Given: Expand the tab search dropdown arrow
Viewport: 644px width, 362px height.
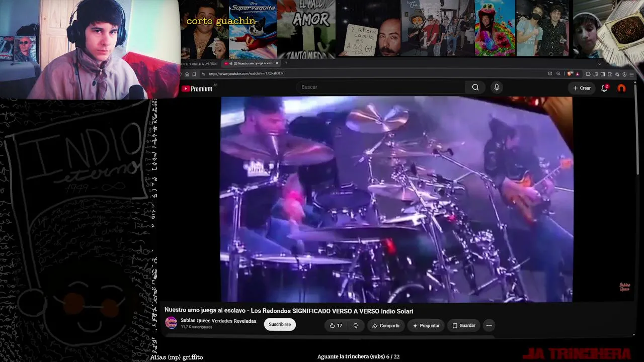Looking at the screenshot, I should click(599, 64).
